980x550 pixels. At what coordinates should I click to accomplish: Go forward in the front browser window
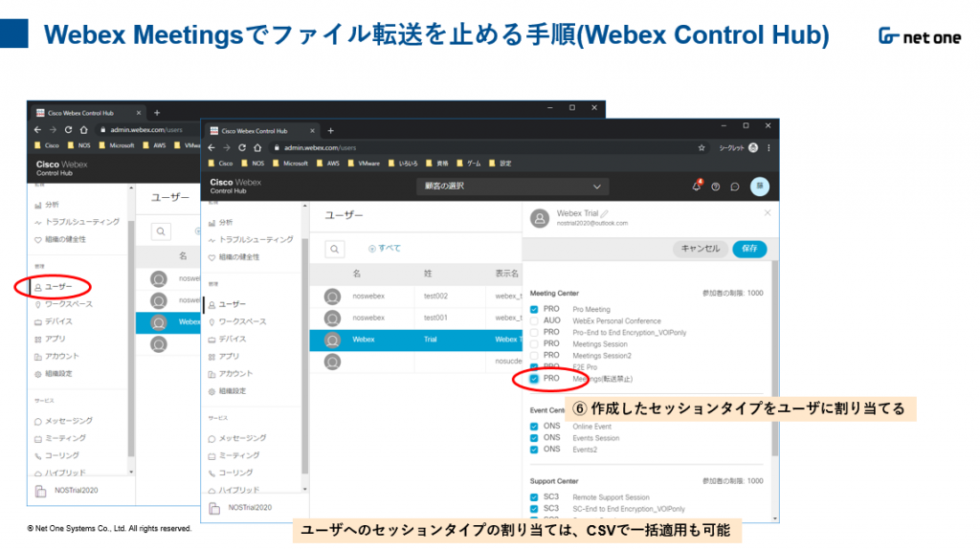pyautogui.click(x=226, y=147)
